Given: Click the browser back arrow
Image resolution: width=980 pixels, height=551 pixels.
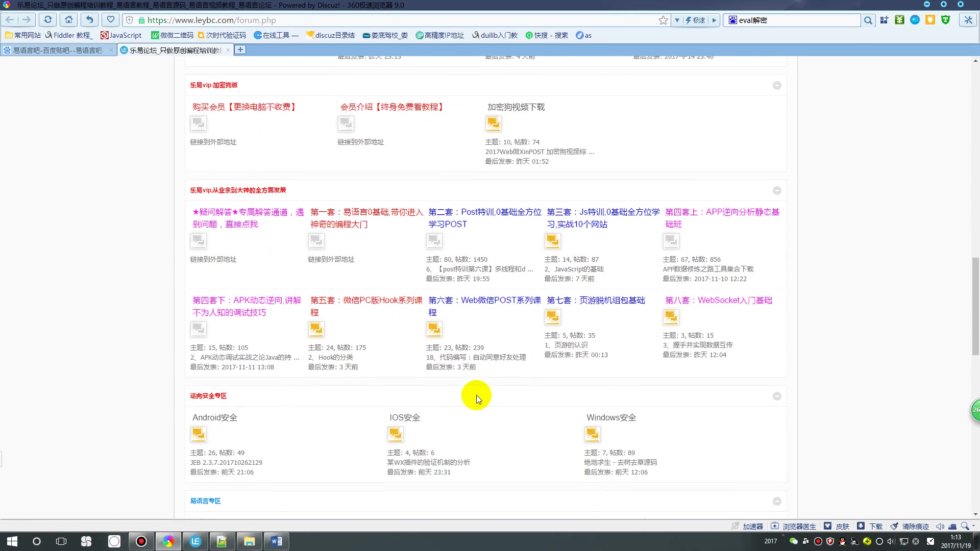Looking at the screenshot, I should pos(10,20).
